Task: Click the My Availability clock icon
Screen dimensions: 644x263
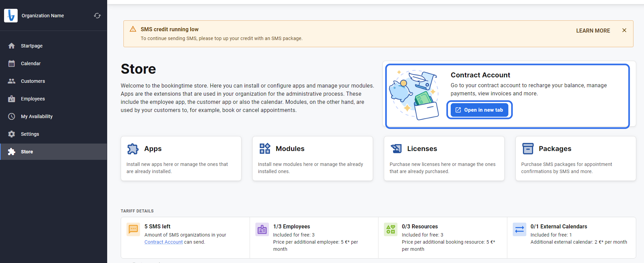Action: click(x=12, y=116)
